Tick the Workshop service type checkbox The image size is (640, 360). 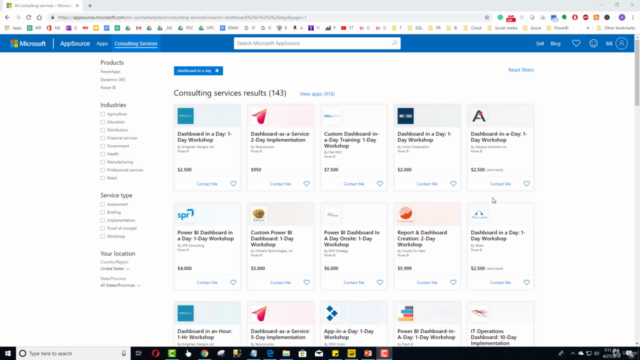[x=102, y=236]
